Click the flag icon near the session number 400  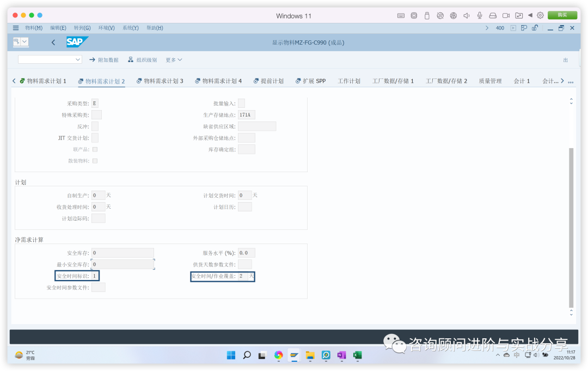(524, 27)
